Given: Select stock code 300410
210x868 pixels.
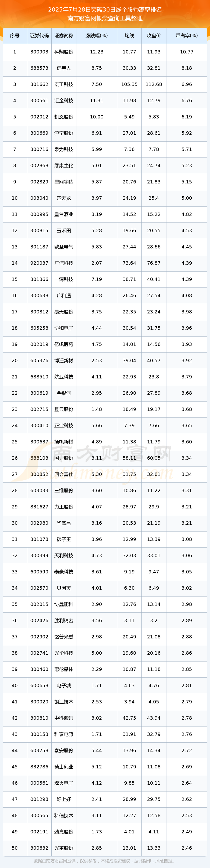Looking at the screenshot, I should click(x=39, y=426).
